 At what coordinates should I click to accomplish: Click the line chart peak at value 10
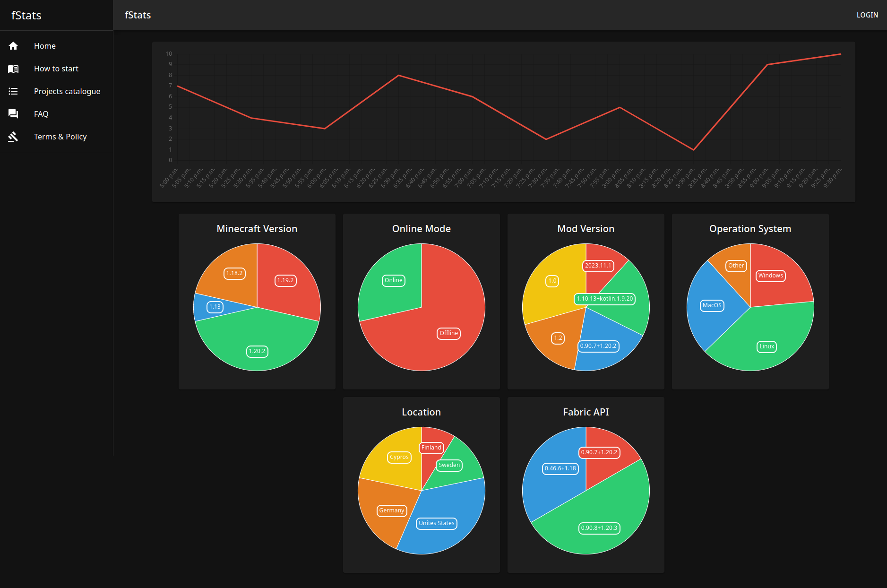(840, 54)
